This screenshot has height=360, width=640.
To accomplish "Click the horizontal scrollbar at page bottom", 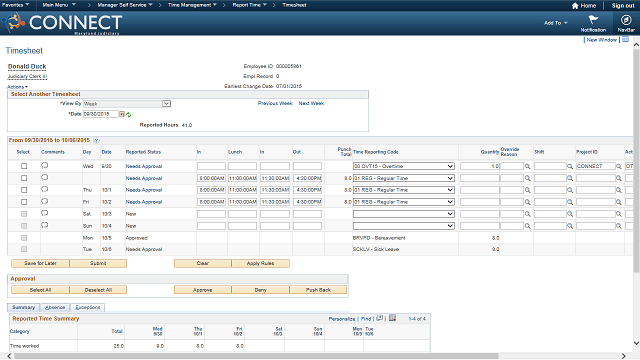I will (x=256, y=356).
